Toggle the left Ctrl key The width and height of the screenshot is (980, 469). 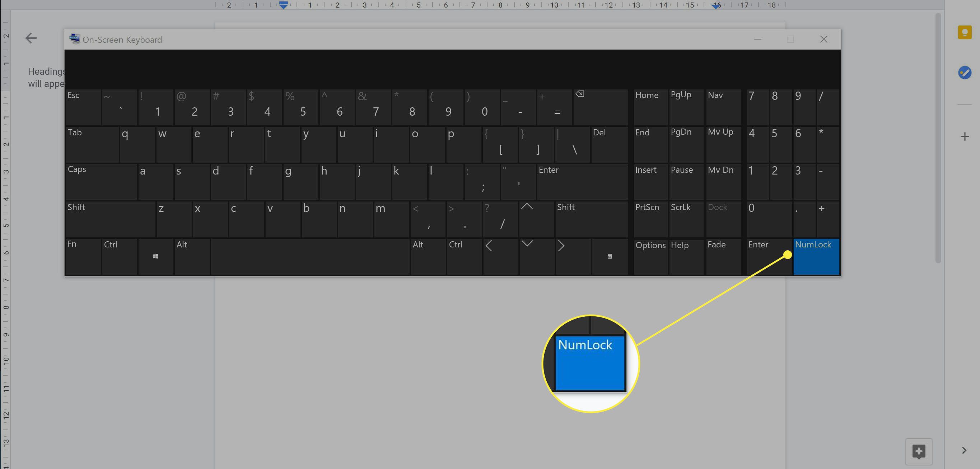[120, 256]
